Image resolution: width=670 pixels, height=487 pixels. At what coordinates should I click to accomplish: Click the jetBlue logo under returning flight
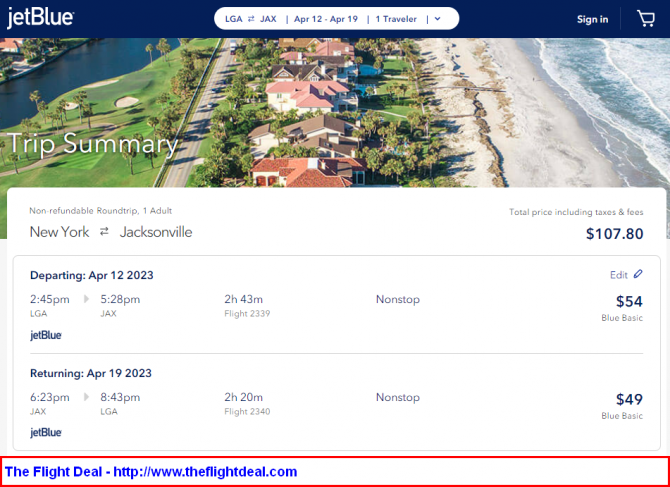pyautogui.click(x=46, y=433)
